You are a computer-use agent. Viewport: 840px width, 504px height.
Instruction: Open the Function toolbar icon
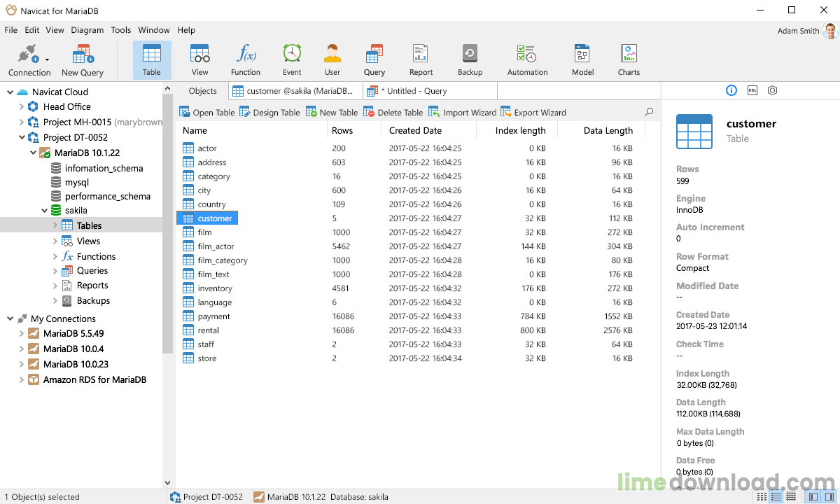(x=246, y=61)
